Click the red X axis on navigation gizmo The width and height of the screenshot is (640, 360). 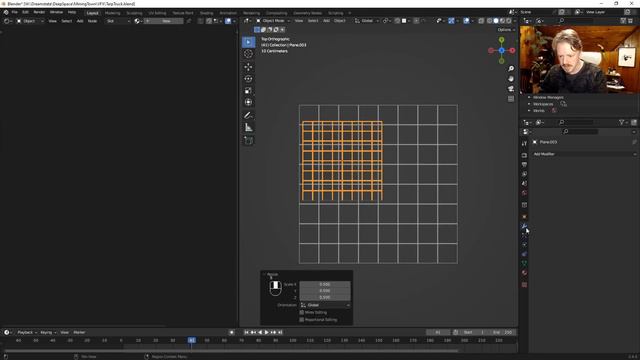pyautogui.click(x=512, y=51)
